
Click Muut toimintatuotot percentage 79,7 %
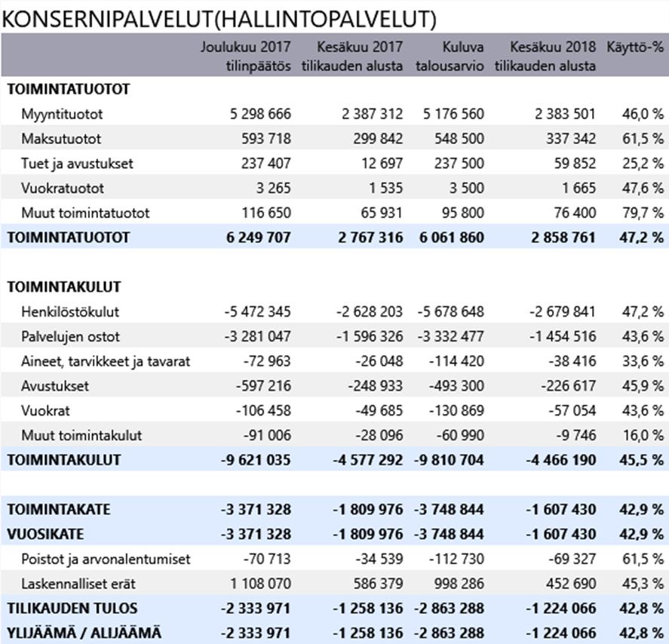point(643,213)
